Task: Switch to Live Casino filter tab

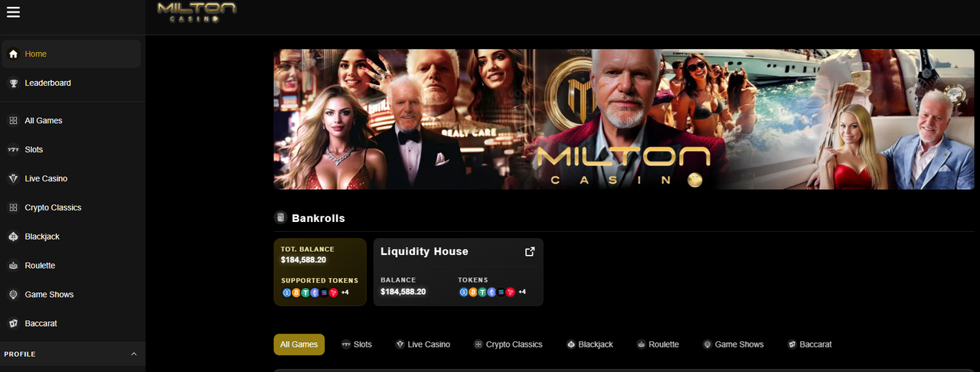Action: pos(423,344)
